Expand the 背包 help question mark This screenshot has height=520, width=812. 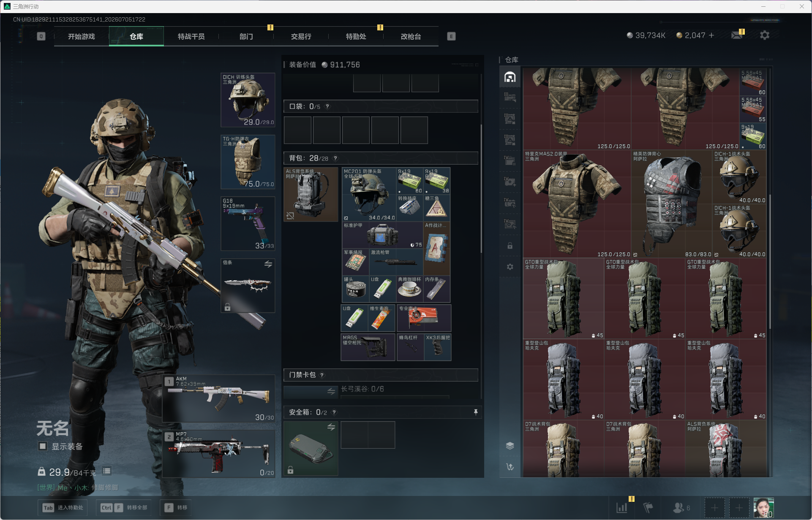[335, 158]
